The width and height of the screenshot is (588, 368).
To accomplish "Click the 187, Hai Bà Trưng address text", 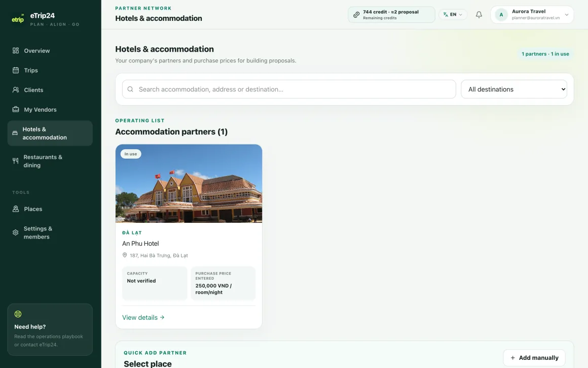I will point(159,255).
